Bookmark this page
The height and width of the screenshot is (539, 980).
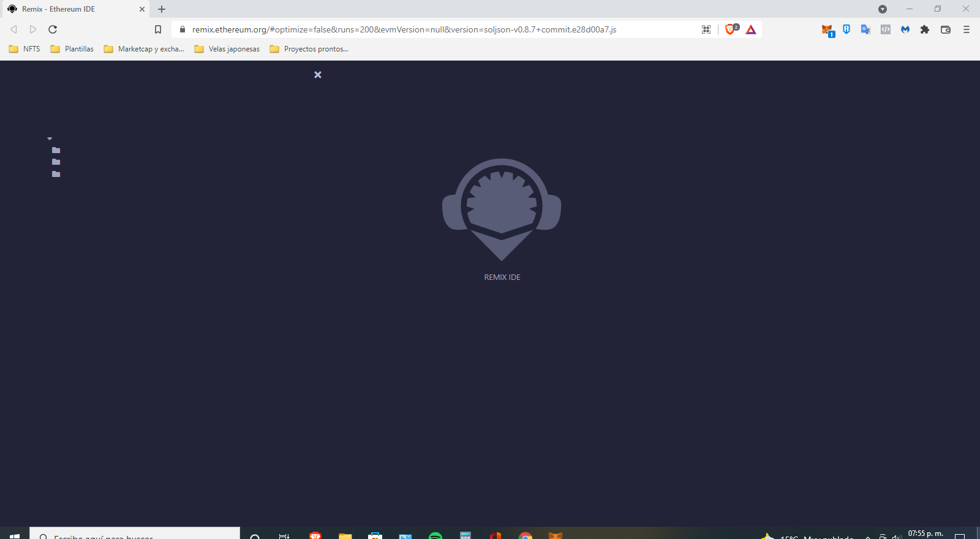pos(157,29)
